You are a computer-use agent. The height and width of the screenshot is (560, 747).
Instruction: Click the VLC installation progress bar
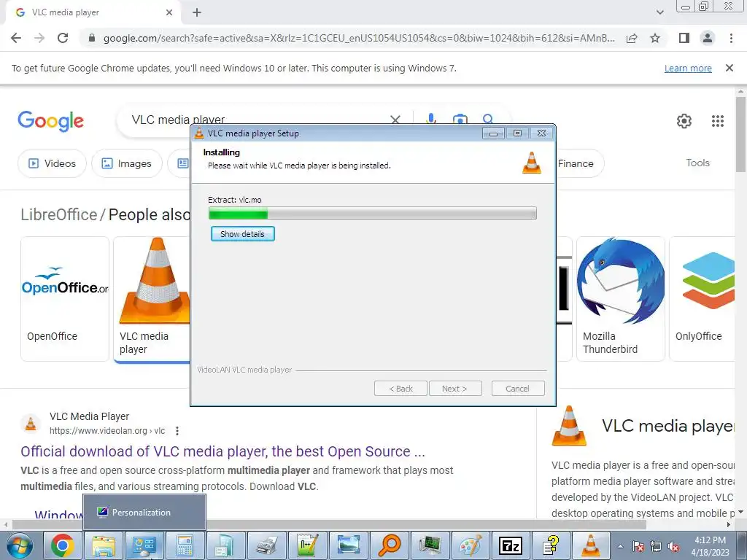[373, 214]
